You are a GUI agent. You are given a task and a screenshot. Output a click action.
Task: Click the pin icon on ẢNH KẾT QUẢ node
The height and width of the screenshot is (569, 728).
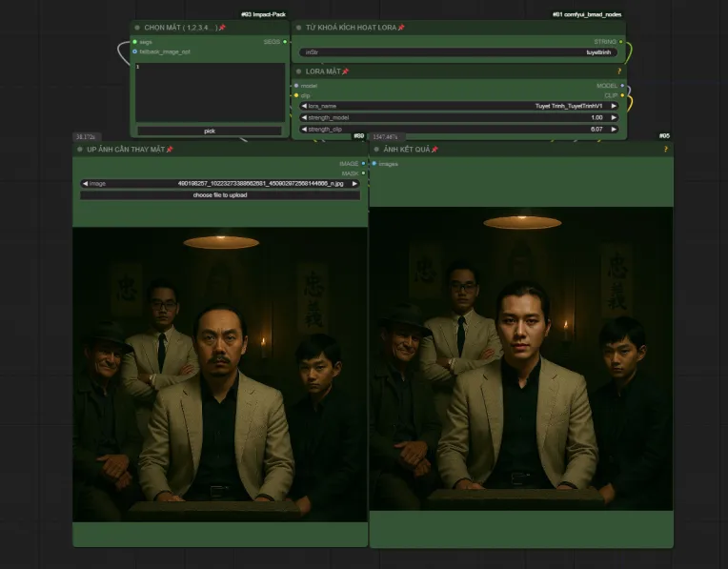tap(435, 150)
